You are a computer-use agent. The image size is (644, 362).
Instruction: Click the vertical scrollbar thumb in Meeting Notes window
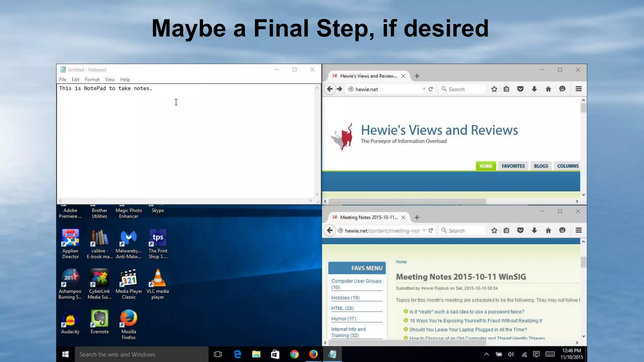point(583,262)
